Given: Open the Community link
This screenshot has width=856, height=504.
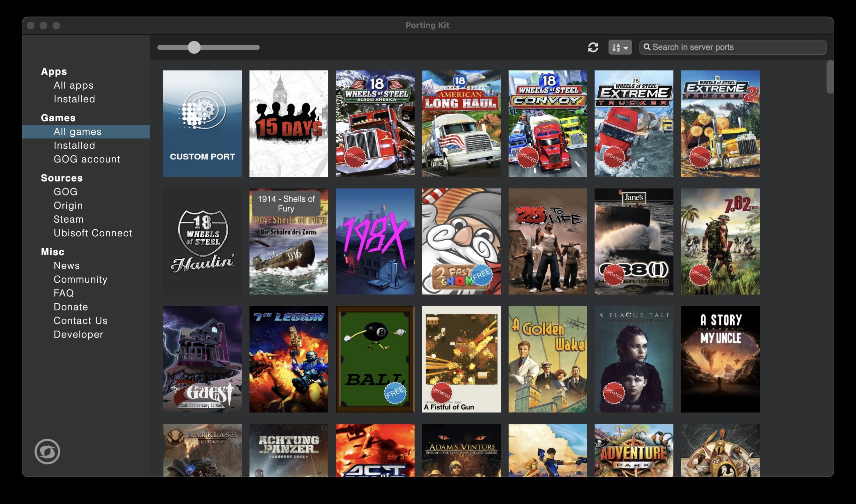Looking at the screenshot, I should point(80,279).
